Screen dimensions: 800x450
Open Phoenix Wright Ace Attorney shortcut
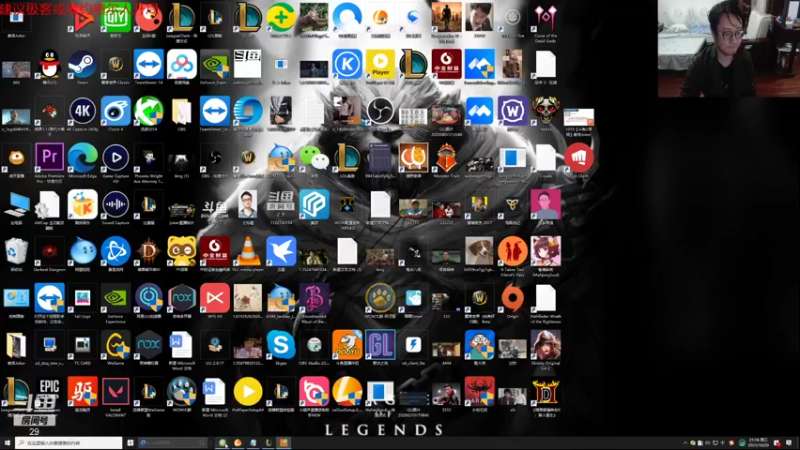(148, 158)
